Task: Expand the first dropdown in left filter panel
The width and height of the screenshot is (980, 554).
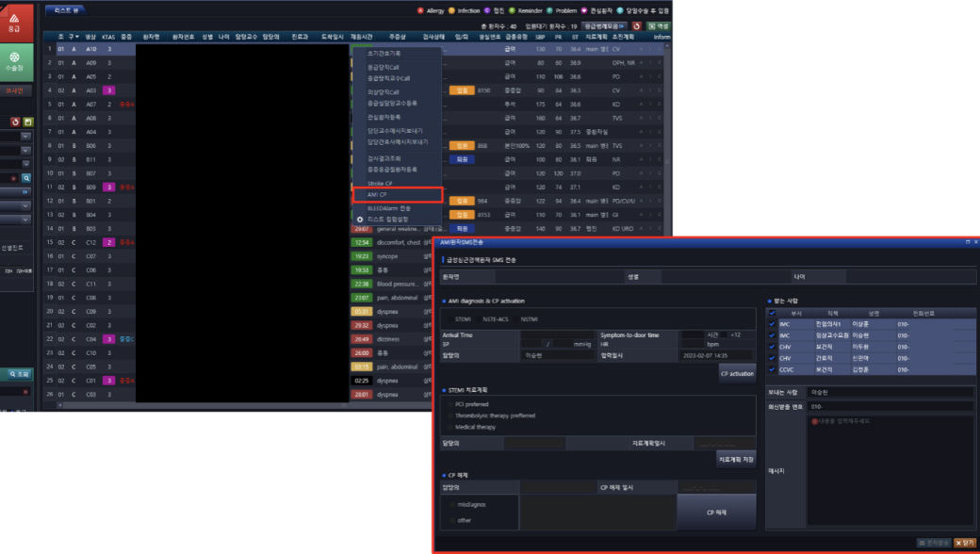Action: pyautogui.click(x=25, y=135)
